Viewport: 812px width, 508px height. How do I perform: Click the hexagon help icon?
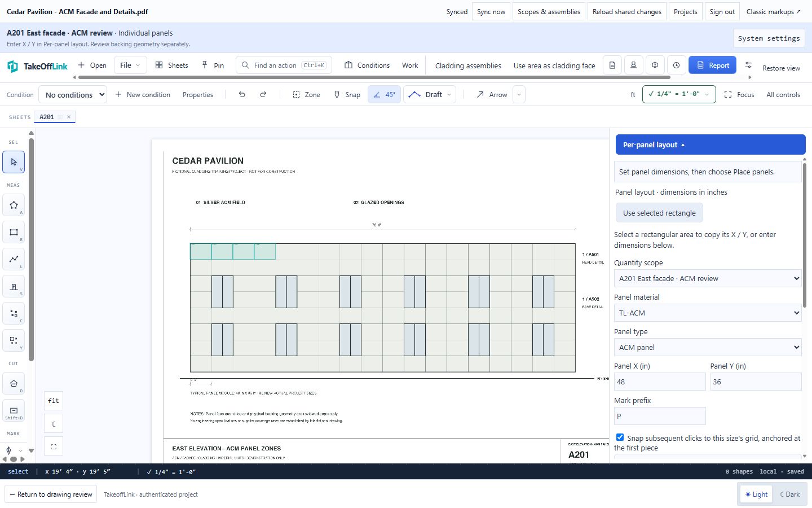(655, 65)
